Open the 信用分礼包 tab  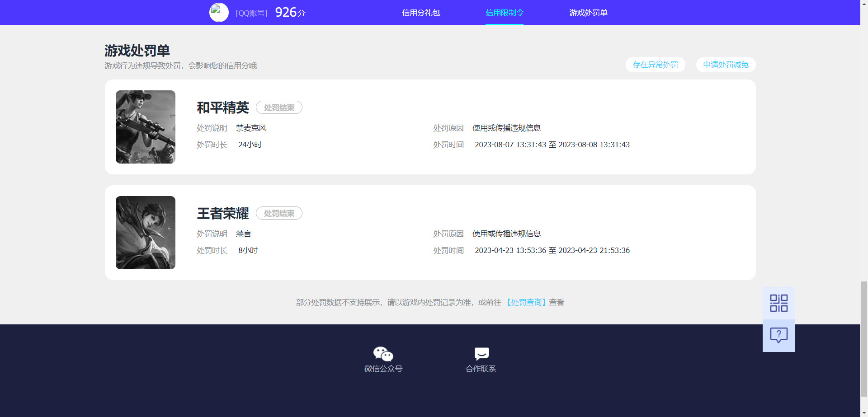tap(421, 13)
